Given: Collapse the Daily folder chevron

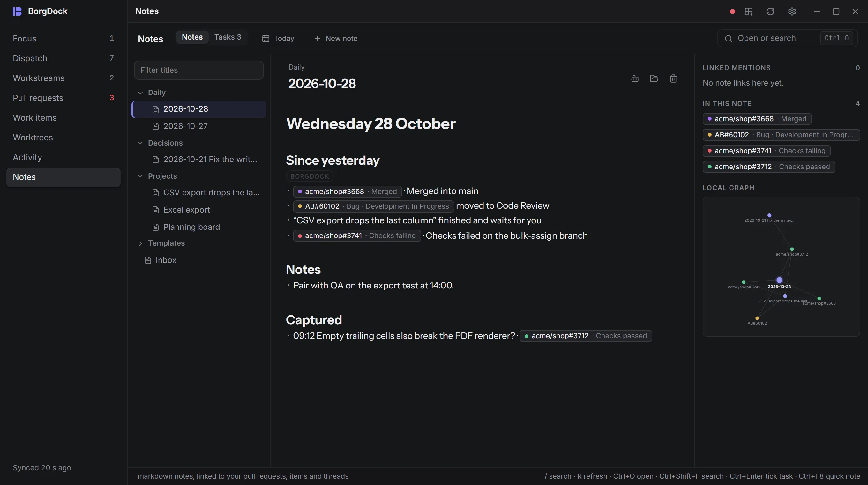Looking at the screenshot, I should (140, 93).
